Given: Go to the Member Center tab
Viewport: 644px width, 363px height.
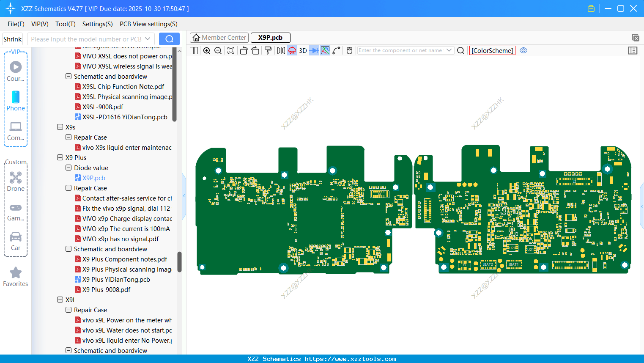Looking at the screenshot, I should click(x=219, y=38).
